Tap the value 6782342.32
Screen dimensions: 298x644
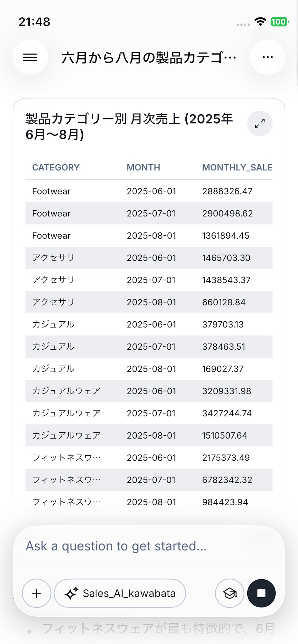227,480
